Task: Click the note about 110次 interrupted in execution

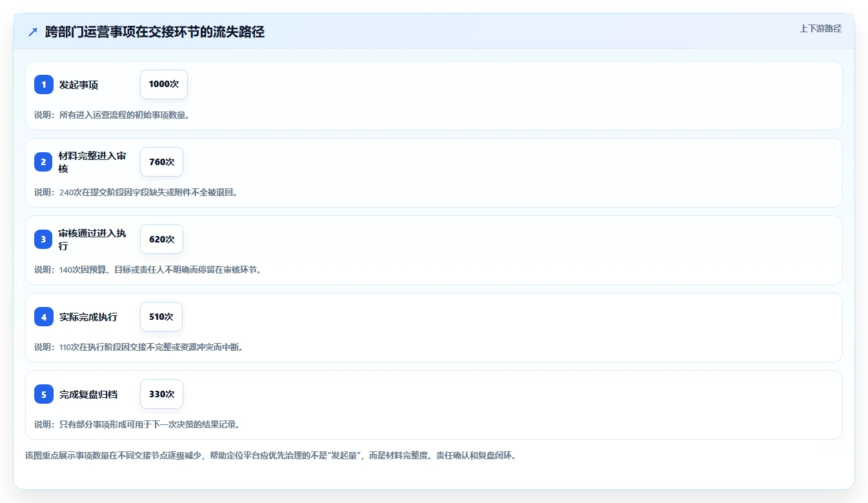Action: pyautogui.click(x=139, y=347)
